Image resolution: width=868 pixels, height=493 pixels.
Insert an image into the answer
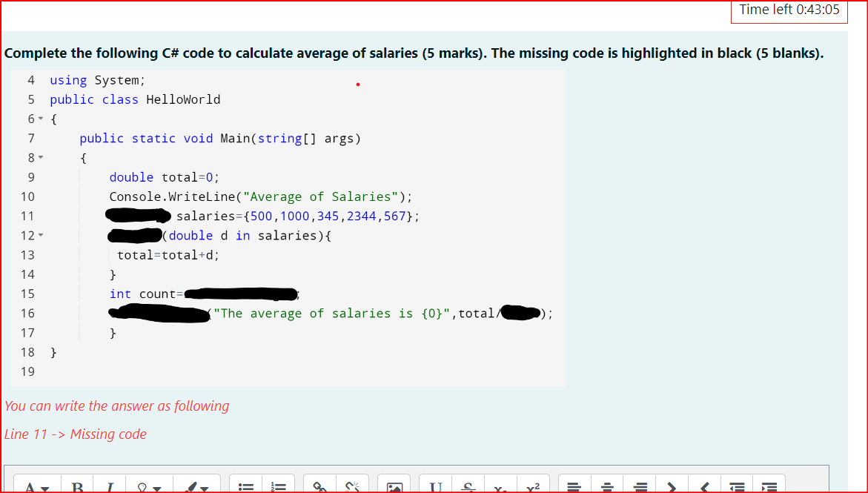(x=394, y=486)
